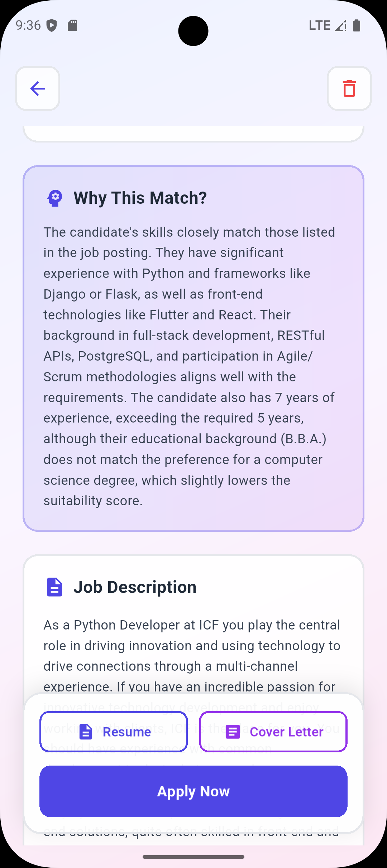This screenshot has width=387, height=868.
Task: Tap the shield icon in status bar
Action: point(52,25)
